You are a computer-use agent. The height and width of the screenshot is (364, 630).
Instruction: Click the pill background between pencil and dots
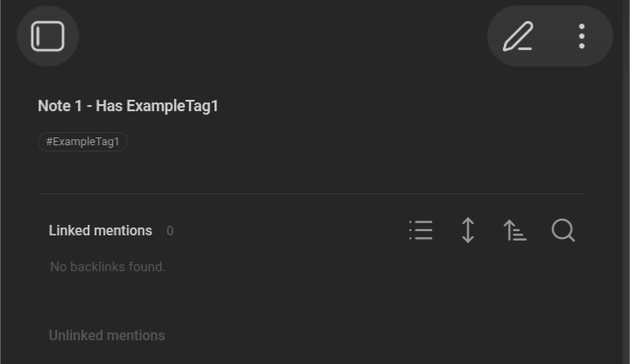tap(550, 36)
